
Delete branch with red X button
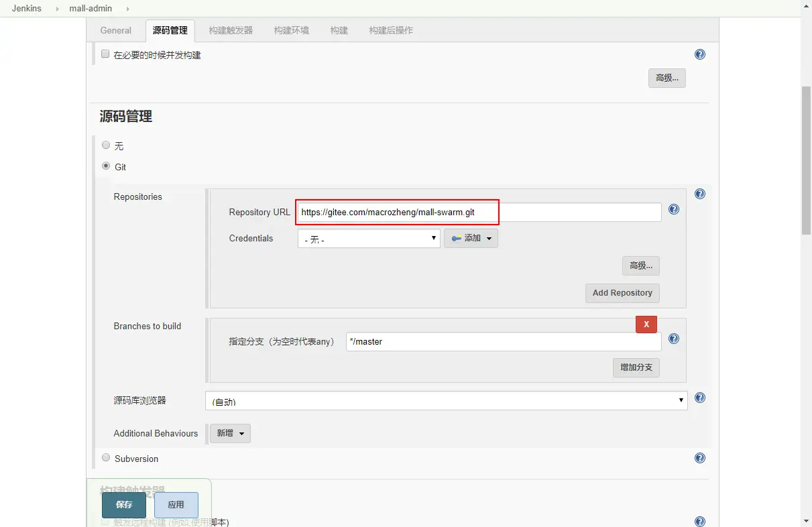pos(646,324)
